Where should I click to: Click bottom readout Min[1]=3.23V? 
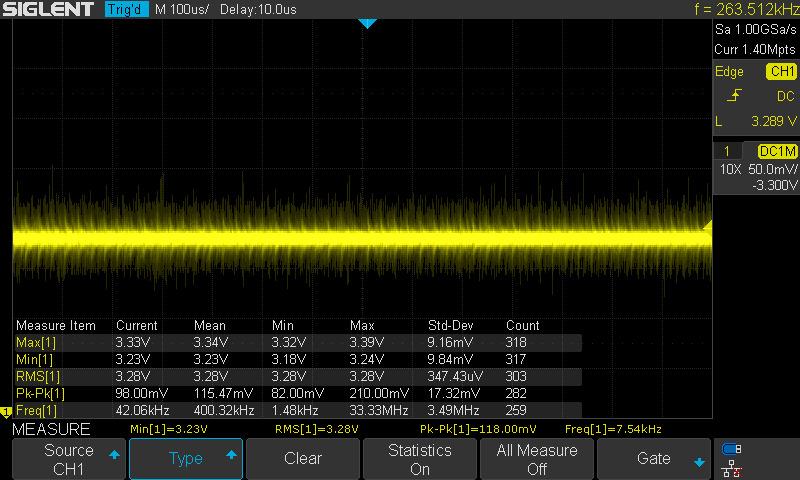(169, 430)
